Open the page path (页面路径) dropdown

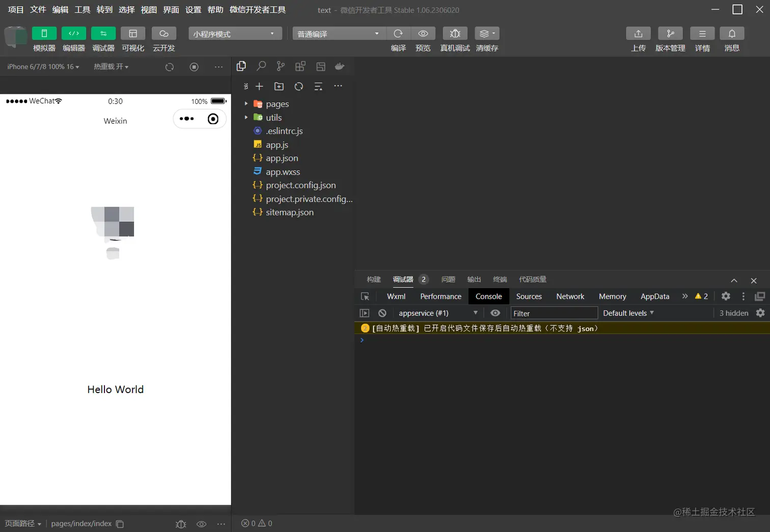23,524
